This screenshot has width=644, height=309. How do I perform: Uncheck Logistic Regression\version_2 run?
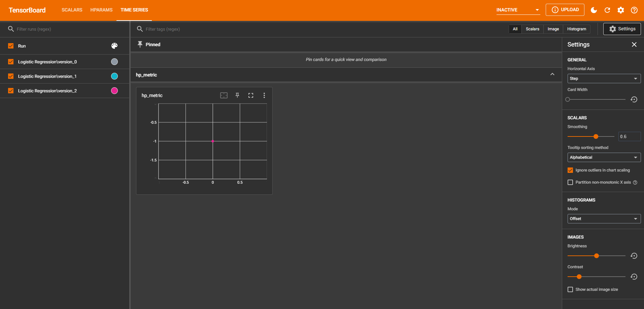[x=11, y=91]
